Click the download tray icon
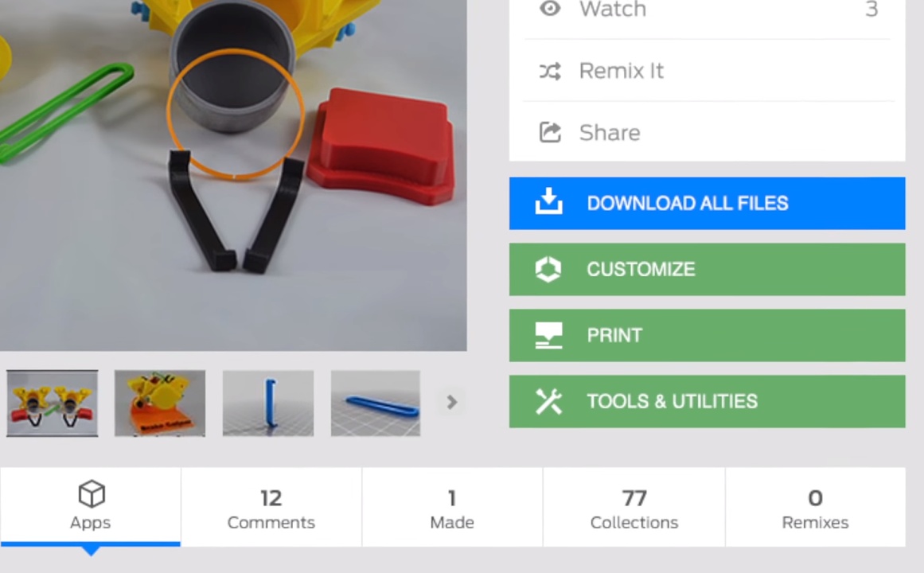The width and height of the screenshot is (924, 573). coord(548,201)
